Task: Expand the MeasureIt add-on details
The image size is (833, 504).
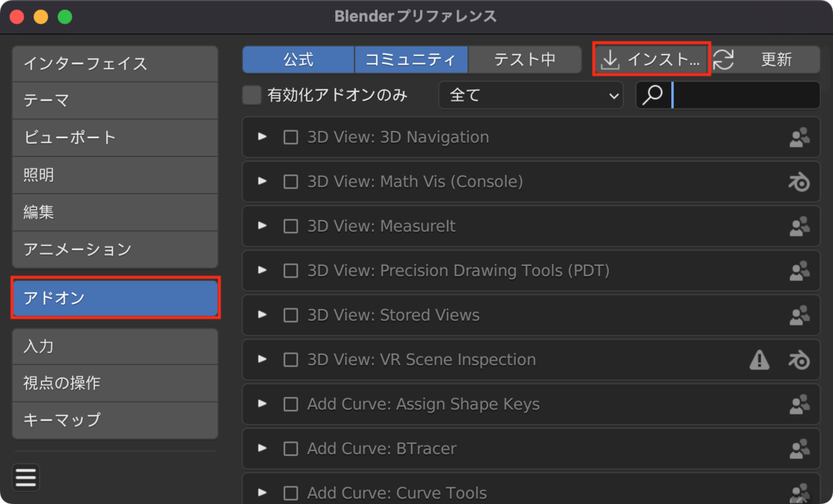Action: (262, 226)
